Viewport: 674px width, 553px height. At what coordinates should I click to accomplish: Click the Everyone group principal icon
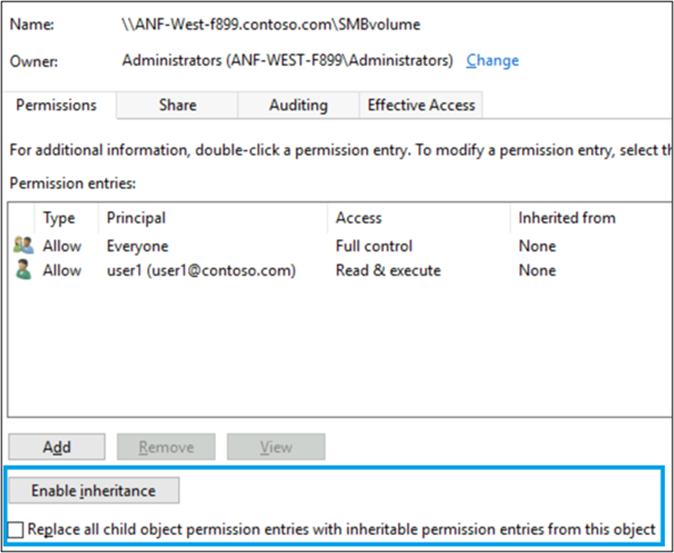(23, 245)
